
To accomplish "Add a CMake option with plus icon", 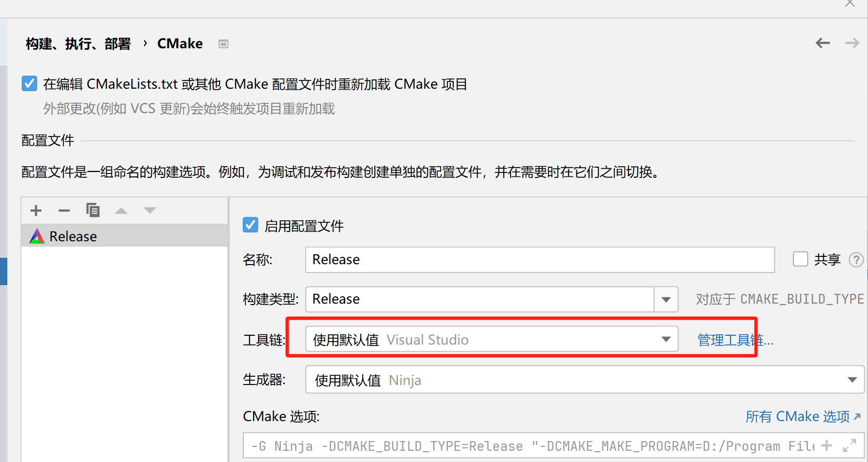I will tap(827, 445).
